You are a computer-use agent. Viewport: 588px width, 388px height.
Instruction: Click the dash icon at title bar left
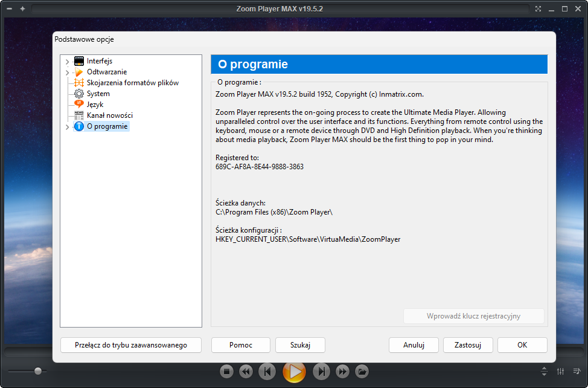pyautogui.click(x=10, y=8)
